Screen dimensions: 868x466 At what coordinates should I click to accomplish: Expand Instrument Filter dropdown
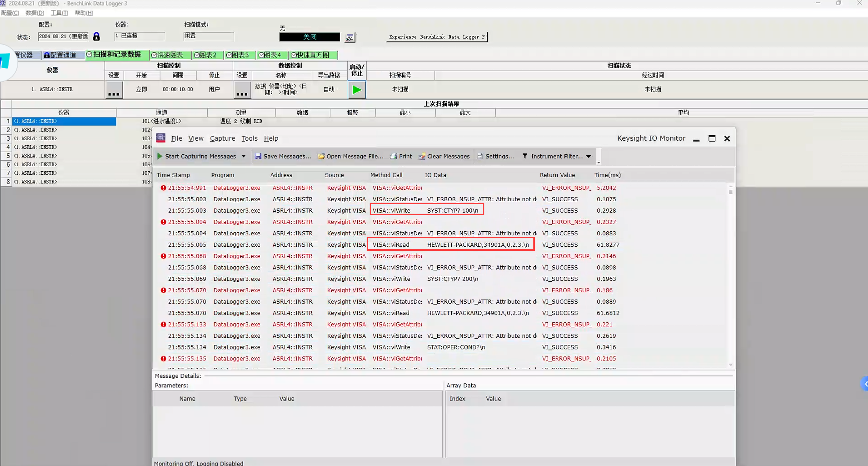coord(588,156)
